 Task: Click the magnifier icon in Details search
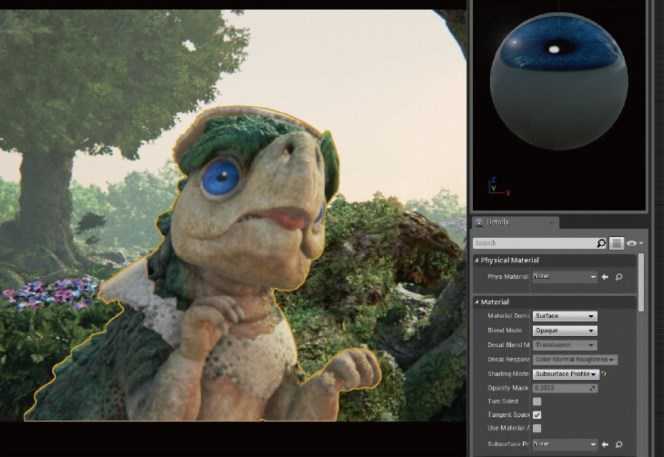pos(601,243)
